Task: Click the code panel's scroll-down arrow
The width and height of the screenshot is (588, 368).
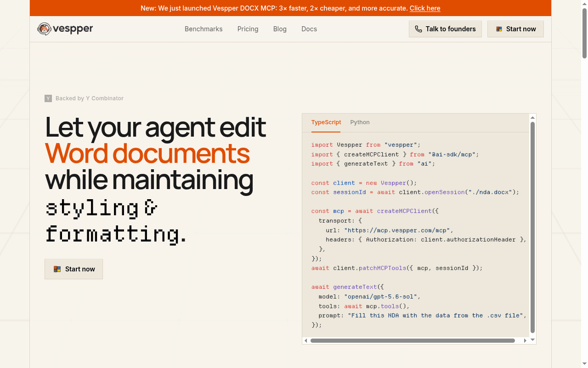Action: pos(533,340)
